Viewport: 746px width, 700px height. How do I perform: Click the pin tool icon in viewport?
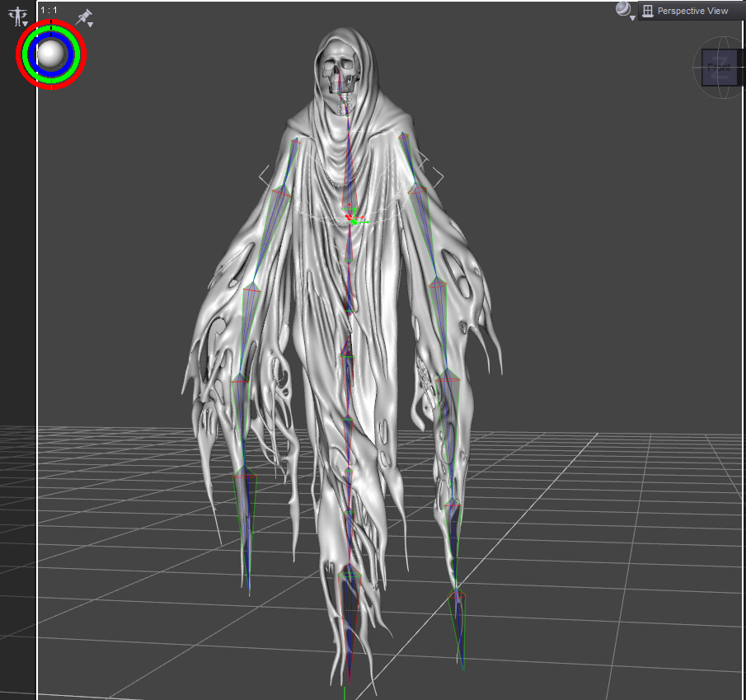(85, 18)
